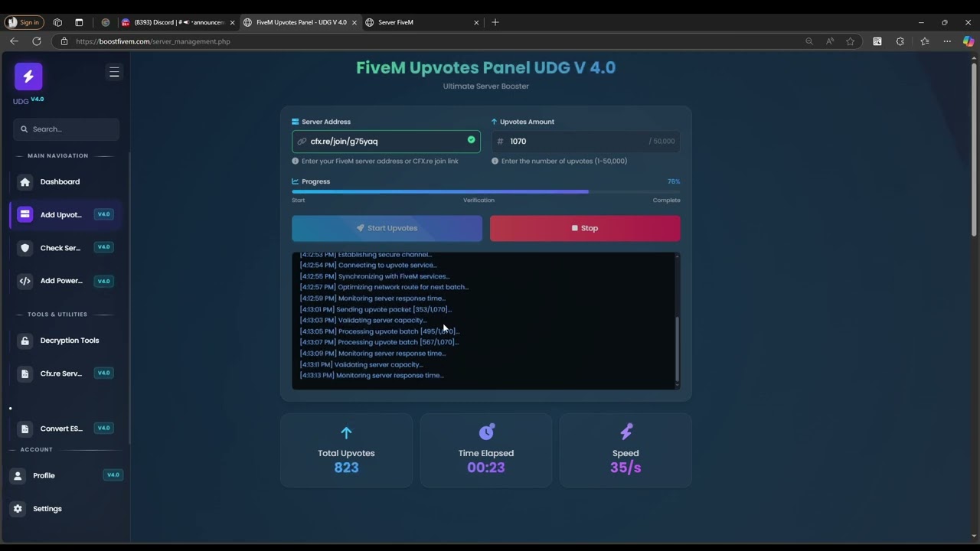This screenshot has width=980, height=551.
Task: Click the Server Address input field
Action: pyautogui.click(x=386, y=142)
